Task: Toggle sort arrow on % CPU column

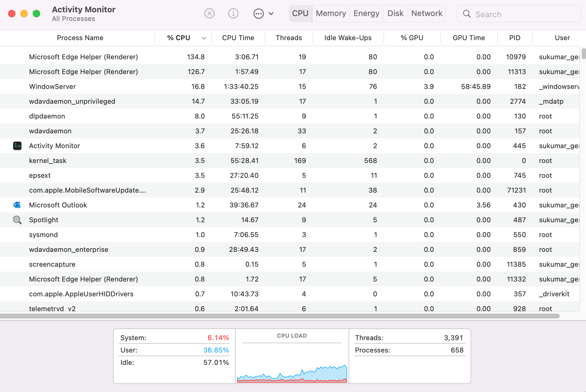Action: (204, 38)
